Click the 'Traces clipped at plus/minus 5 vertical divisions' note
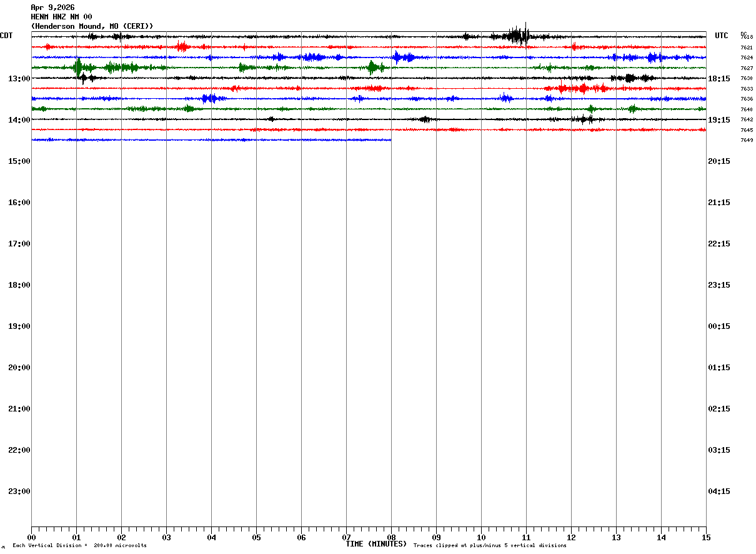Viewport: 756px width, 554px height. 490,546
